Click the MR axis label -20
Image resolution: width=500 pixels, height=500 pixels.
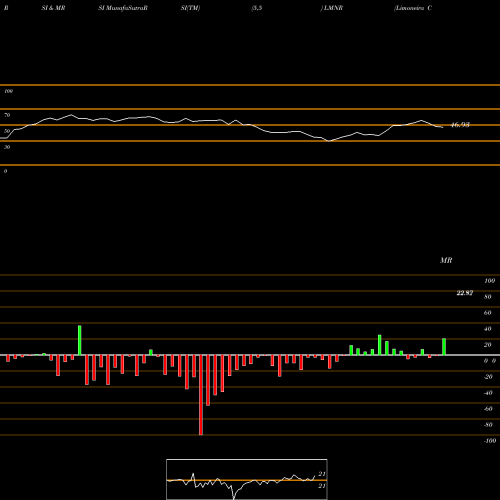(488, 377)
